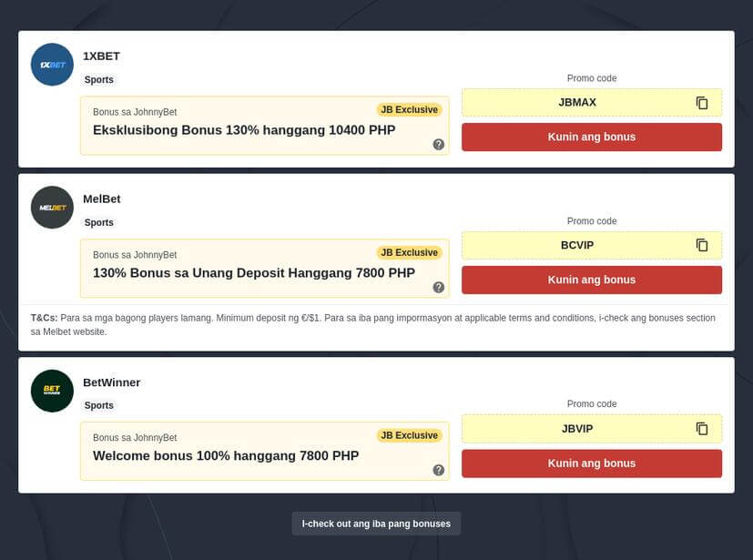Image resolution: width=753 pixels, height=560 pixels.
Task: Open the help icon on the MelBet bonus
Action: (438, 286)
